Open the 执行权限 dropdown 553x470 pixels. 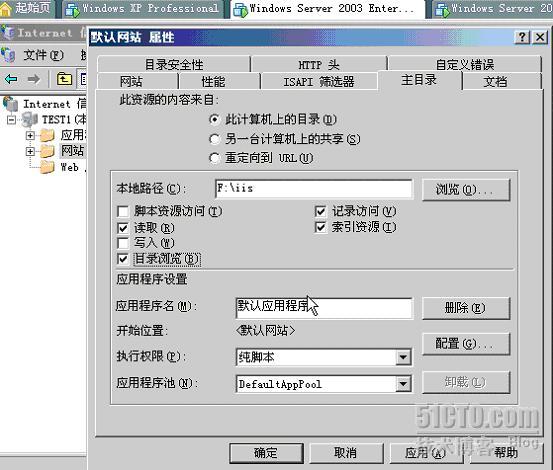tap(403, 358)
